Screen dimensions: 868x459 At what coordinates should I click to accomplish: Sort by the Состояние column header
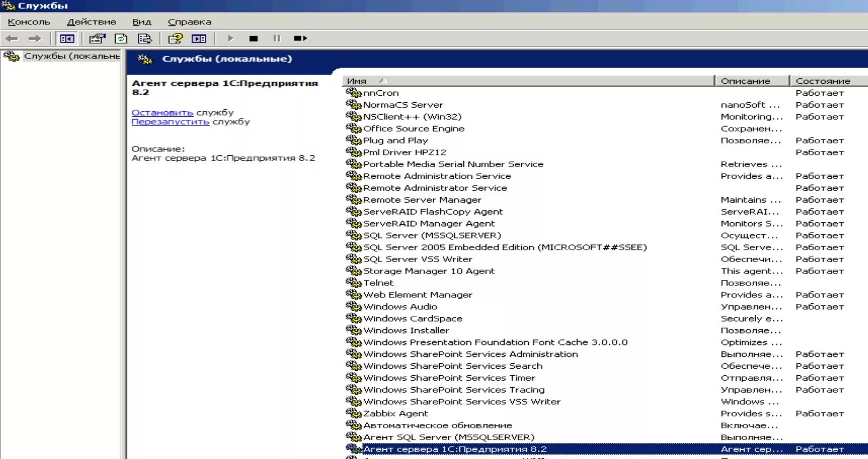coord(829,81)
